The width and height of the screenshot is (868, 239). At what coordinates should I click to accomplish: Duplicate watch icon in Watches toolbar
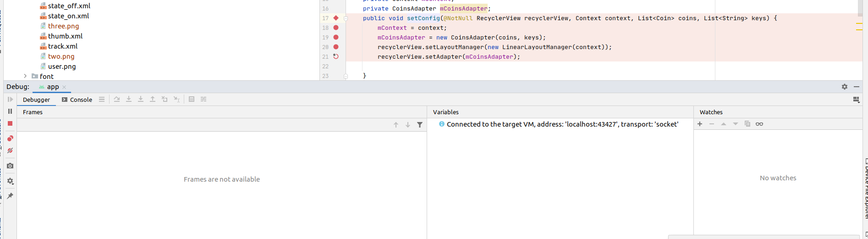click(747, 124)
